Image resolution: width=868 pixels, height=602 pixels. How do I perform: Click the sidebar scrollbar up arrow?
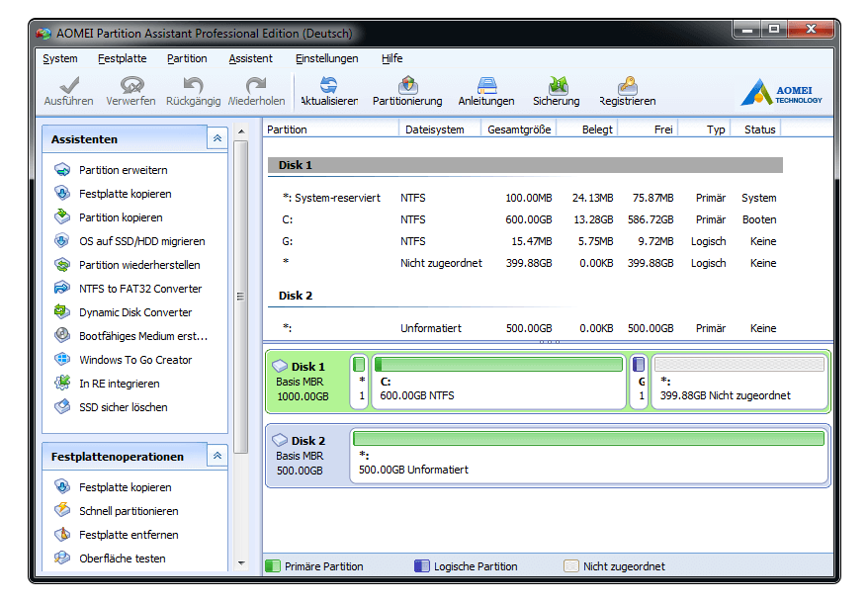click(x=241, y=131)
